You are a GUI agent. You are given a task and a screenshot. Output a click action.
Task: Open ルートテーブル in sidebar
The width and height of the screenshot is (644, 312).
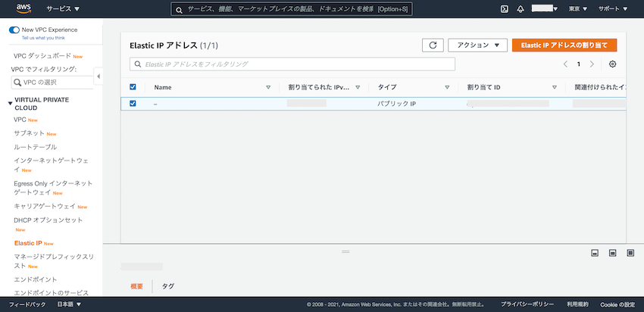36,147
